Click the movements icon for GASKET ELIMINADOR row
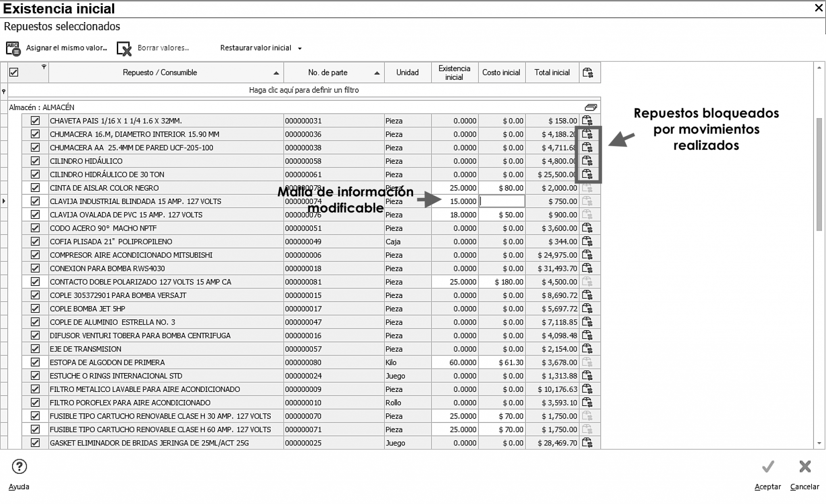The height and width of the screenshot is (504, 826). (587, 443)
